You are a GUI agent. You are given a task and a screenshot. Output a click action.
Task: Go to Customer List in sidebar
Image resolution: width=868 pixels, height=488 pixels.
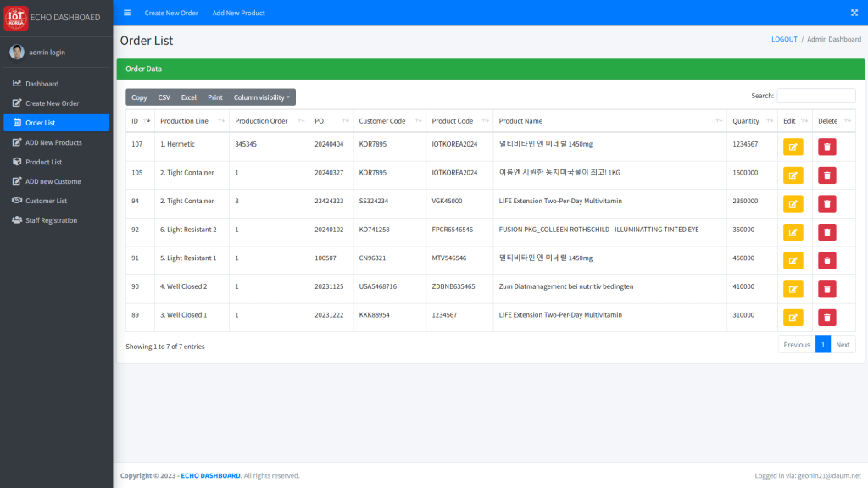coord(46,201)
